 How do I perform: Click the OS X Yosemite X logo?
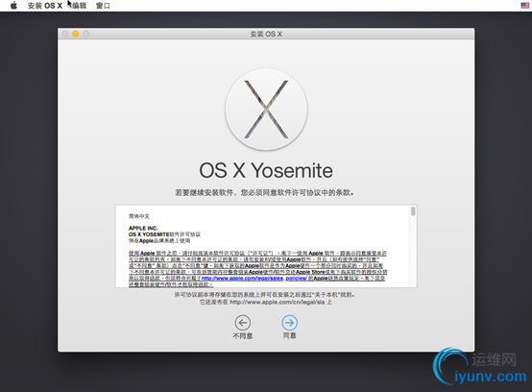(x=266, y=110)
